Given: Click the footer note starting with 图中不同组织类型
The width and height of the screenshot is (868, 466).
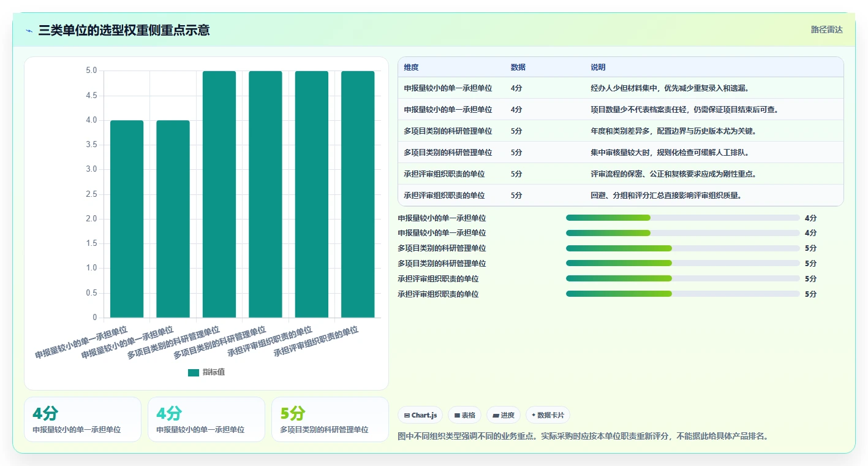Looking at the screenshot, I should [x=583, y=437].
